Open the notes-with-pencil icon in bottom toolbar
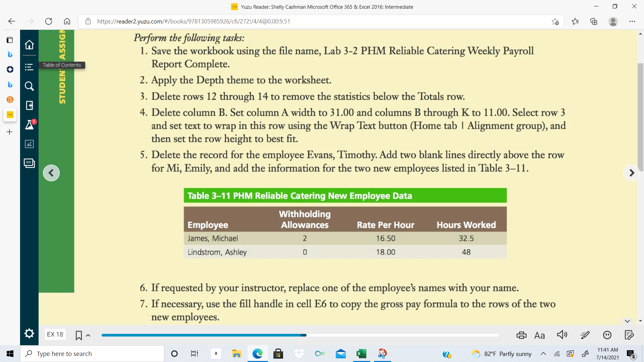Viewport: 644px width, 362px height. pos(629,335)
